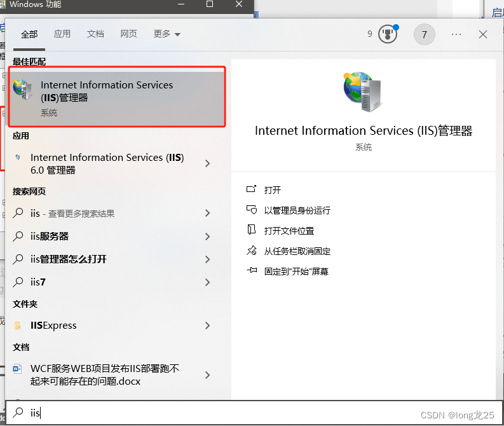Expand the IIS 6.0 管理器 result arrow
This screenshot has height=426, width=504.
click(x=208, y=163)
